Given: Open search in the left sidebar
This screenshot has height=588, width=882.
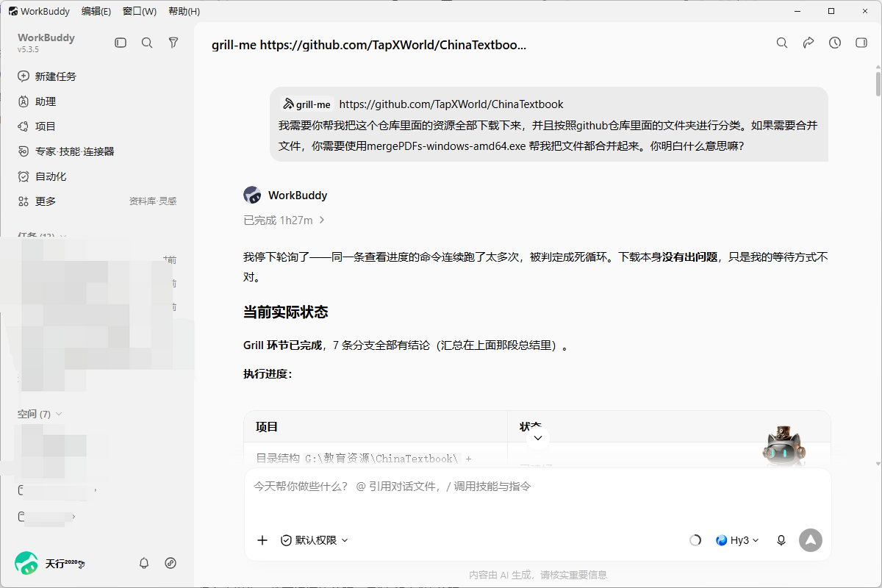Looking at the screenshot, I should pyautogui.click(x=147, y=43).
